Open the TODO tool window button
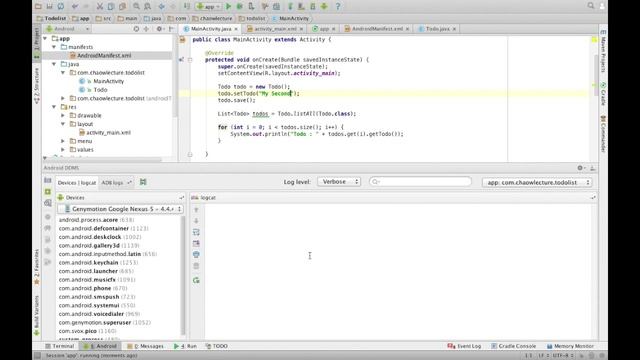Image resolution: width=640 pixels, height=360 pixels. (217, 346)
